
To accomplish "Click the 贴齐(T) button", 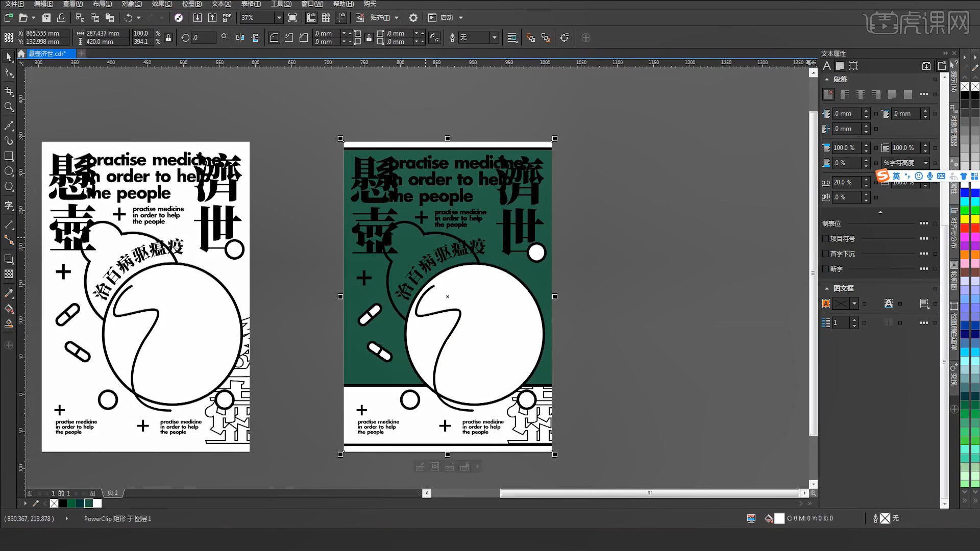I will click(x=380, y=17).
